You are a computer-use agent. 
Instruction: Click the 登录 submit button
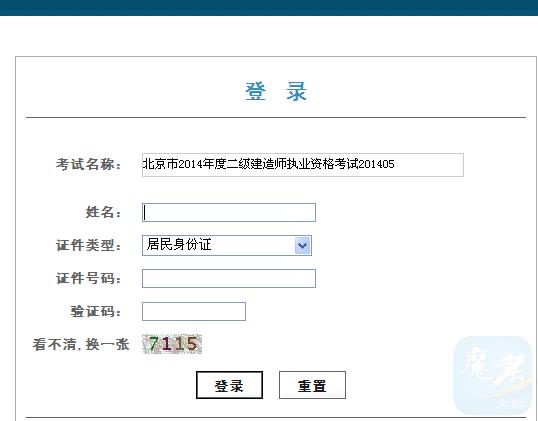coord(229,385)
